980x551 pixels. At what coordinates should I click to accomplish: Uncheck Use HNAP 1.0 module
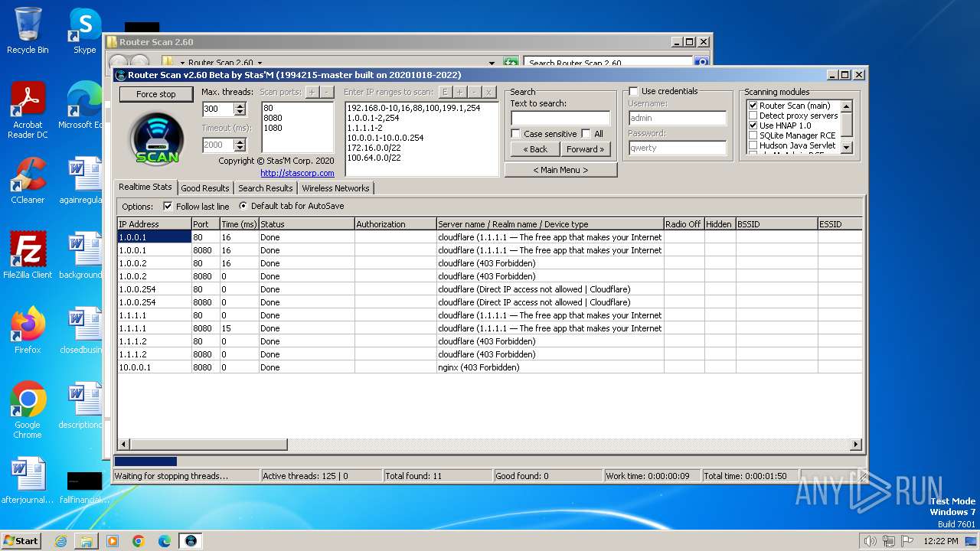pyautogui.click(x=753, y=126)
